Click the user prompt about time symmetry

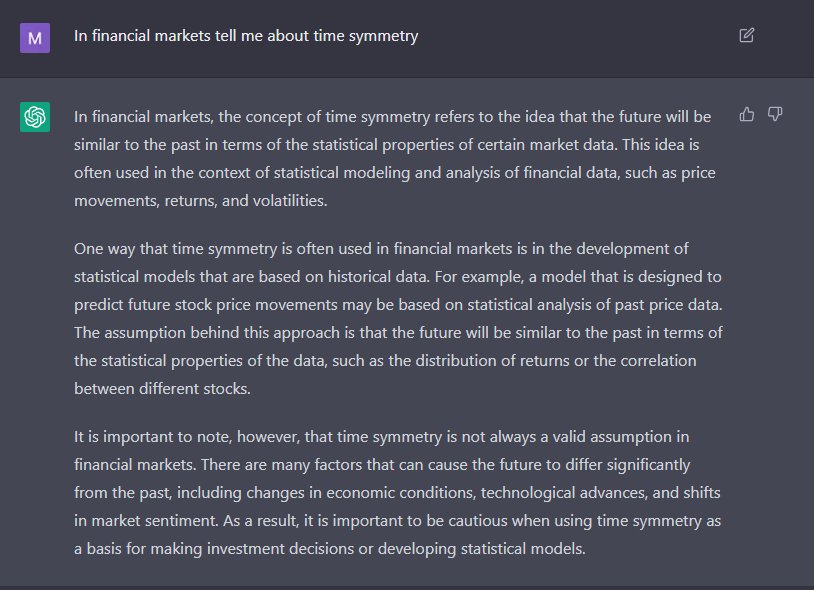click(246, 36)
